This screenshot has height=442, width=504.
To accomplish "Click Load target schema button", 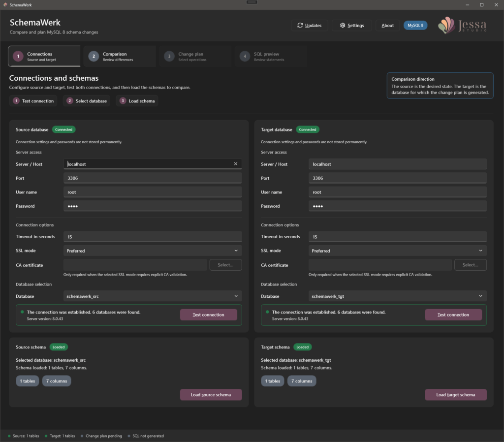I will click(456, 395).
